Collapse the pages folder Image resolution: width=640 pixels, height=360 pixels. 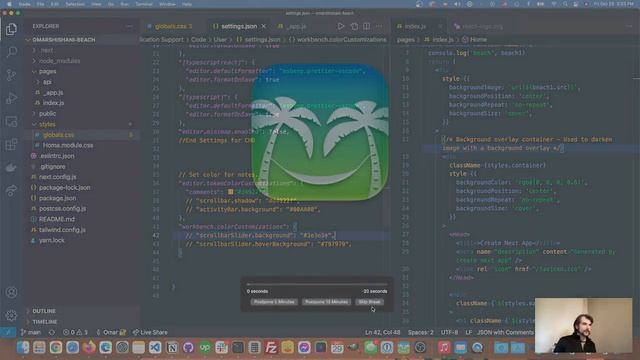[x=47, y=71]
